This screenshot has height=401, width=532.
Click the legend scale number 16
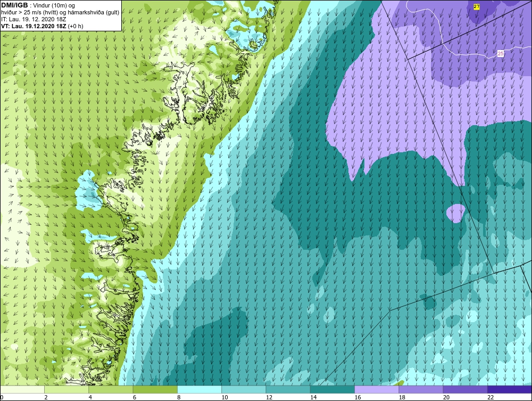(358, 398)
